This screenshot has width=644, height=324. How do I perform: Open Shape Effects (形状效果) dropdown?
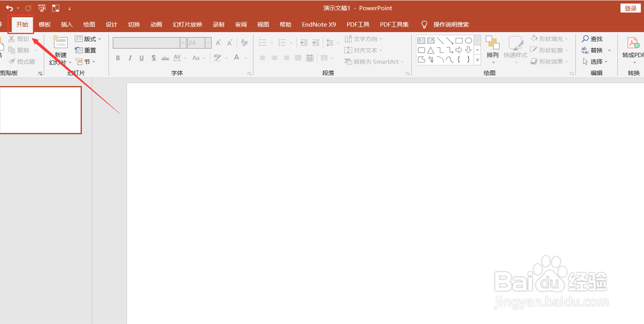[x=549, y=62]
